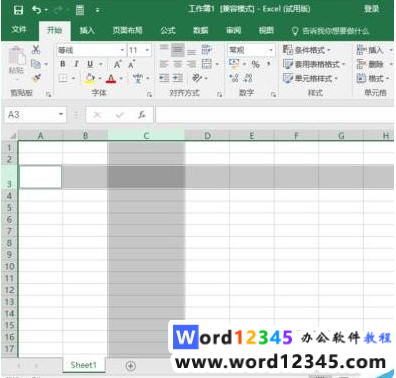This screenshot has width=396, height=378.
Task: Click the Cut scissors icon
Action: point(36,50)
